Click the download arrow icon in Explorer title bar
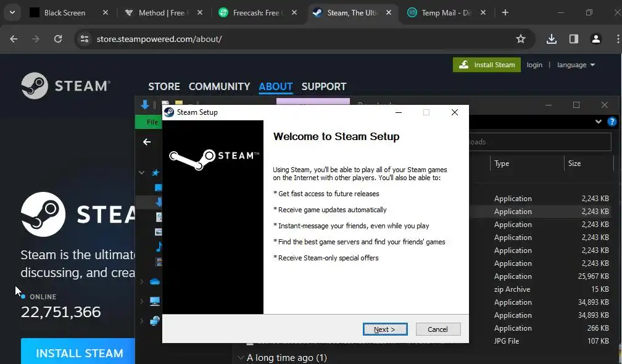The width and height of the screenshot is (622, 364). 145,105
